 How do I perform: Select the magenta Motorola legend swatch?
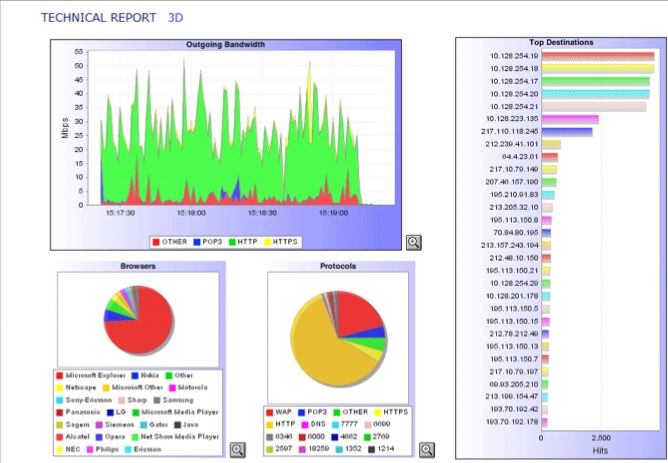(172, 388)
